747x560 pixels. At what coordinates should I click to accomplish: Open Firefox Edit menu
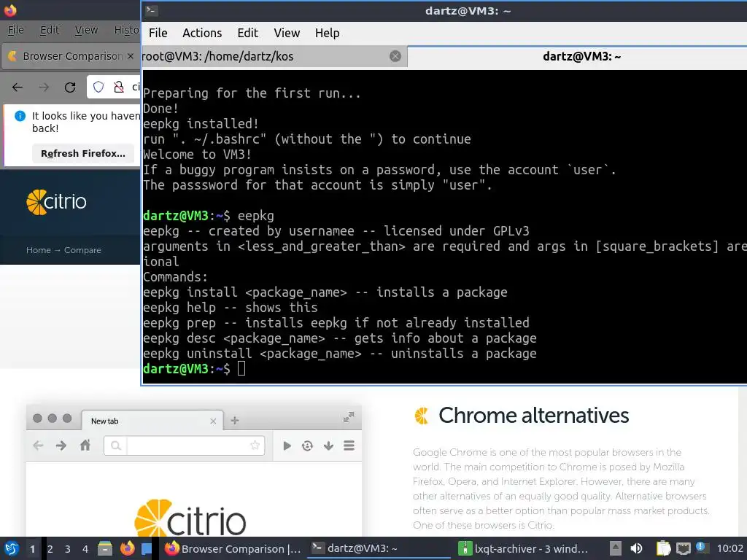(x=50, y=30)
